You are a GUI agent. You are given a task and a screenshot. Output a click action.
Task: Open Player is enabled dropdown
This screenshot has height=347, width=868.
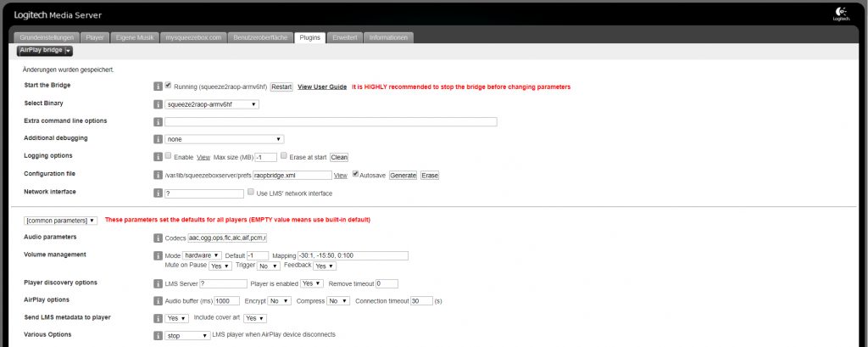(x=312, y=283)
